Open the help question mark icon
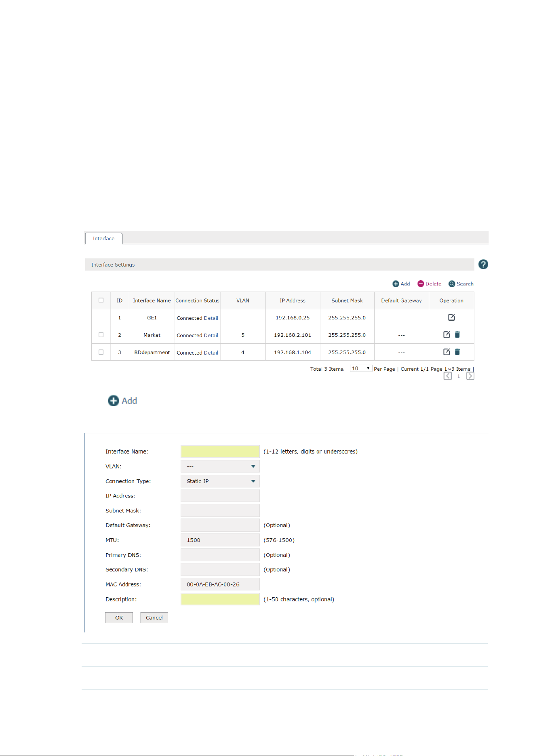Image resolution: width=535 pixels, height=756 pixels. (483, 265)
